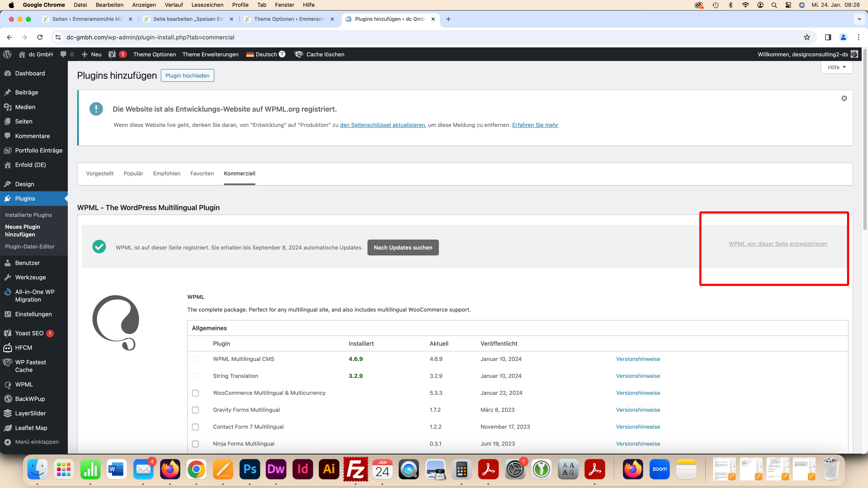Open the Erfahren Sie mehr link

tap(535, 125)
